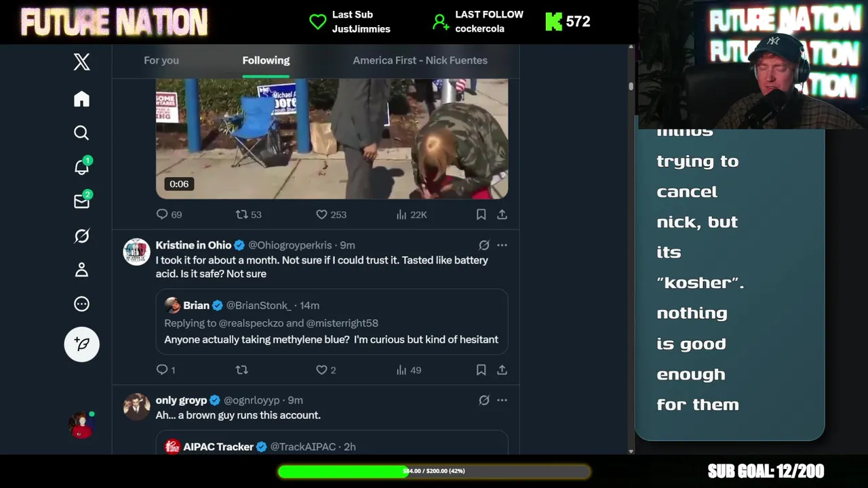Click the Last Sub heart icon
This screenshot has height=488, width=868.
[317, 22]
